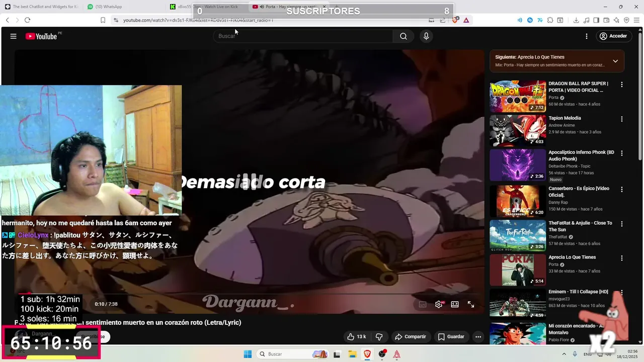Open Apocalíptico Inferno Phonk video thumbnail
The width and height of the screenshot is (644, 362).
tap(518, 165)
